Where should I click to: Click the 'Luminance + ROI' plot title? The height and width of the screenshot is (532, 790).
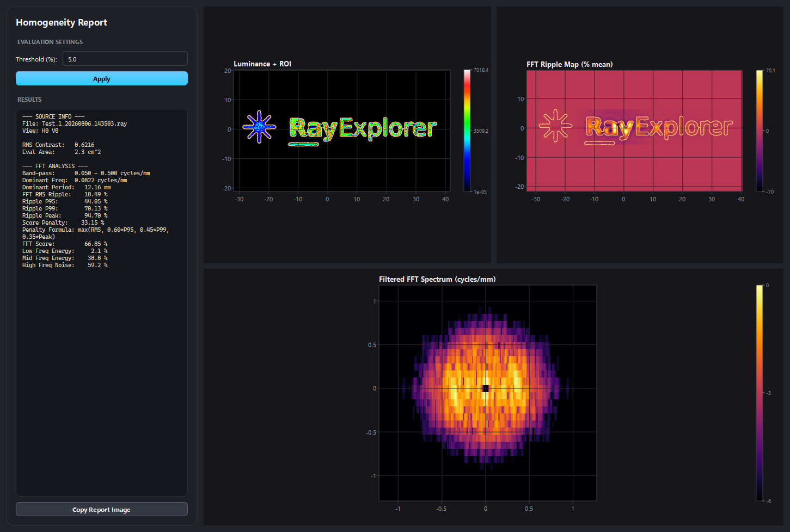[262, 64]
